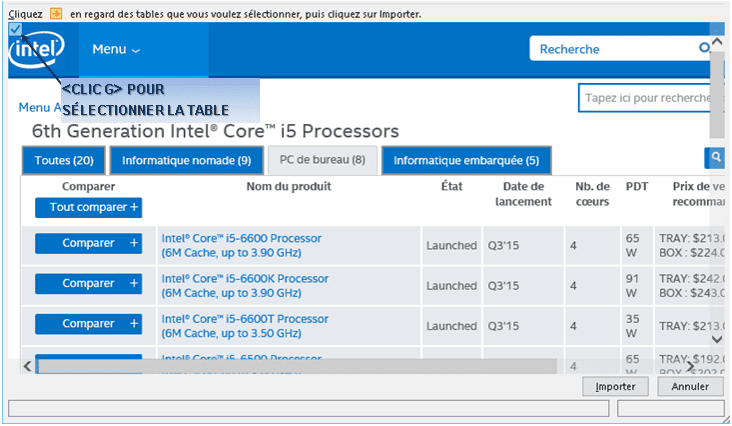Click the Nb. de cœurs column header
Screen dimensions: 732x426
click(592, 194)
